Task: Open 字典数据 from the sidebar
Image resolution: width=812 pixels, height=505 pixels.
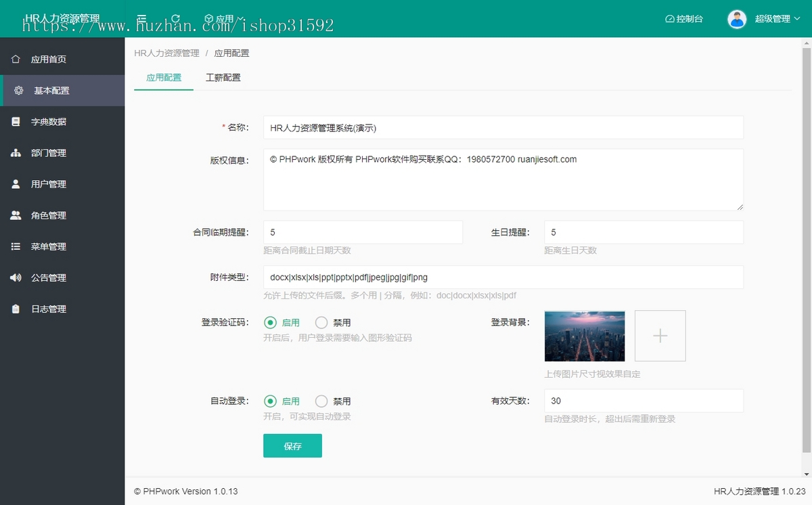Action: pos(48,122)
